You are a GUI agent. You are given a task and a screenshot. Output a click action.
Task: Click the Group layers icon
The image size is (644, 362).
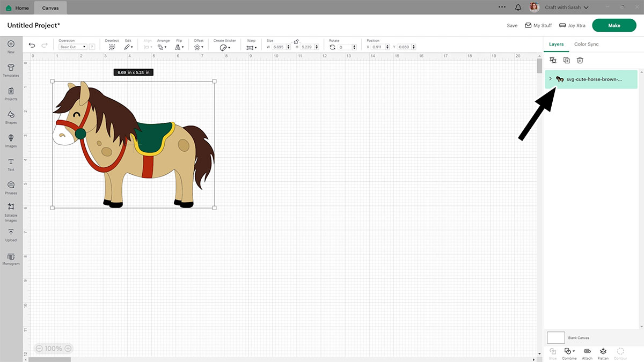[x=553, y=61]
